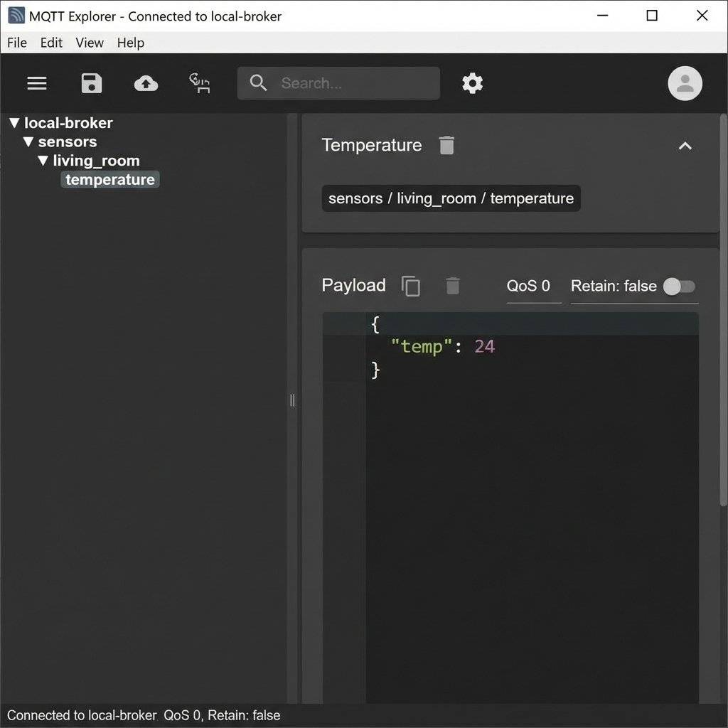
Task: Click the sensors/living_room/temperature topic breadcrumb
Action: [451, 198]
